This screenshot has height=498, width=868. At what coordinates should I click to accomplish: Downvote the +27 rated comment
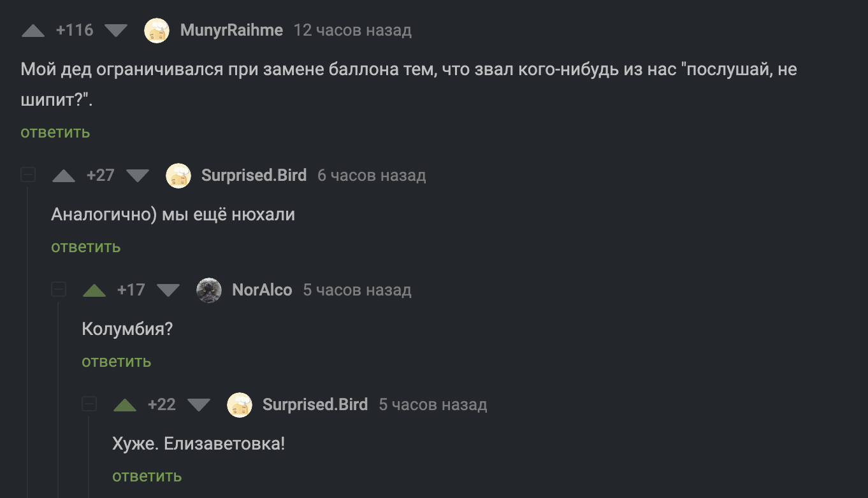138,176
